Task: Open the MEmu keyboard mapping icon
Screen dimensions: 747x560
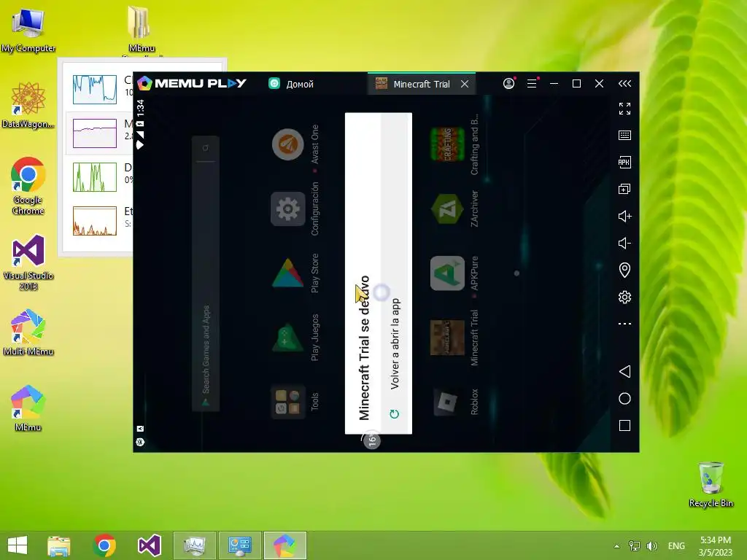Action: [x=624, y=135]
